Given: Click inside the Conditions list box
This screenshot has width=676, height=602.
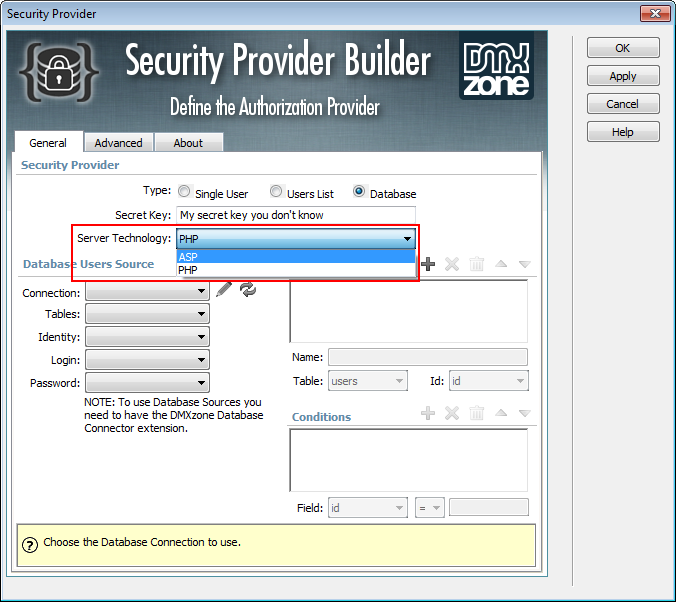Looking at the screenshot, I should (x=409, y=460).
